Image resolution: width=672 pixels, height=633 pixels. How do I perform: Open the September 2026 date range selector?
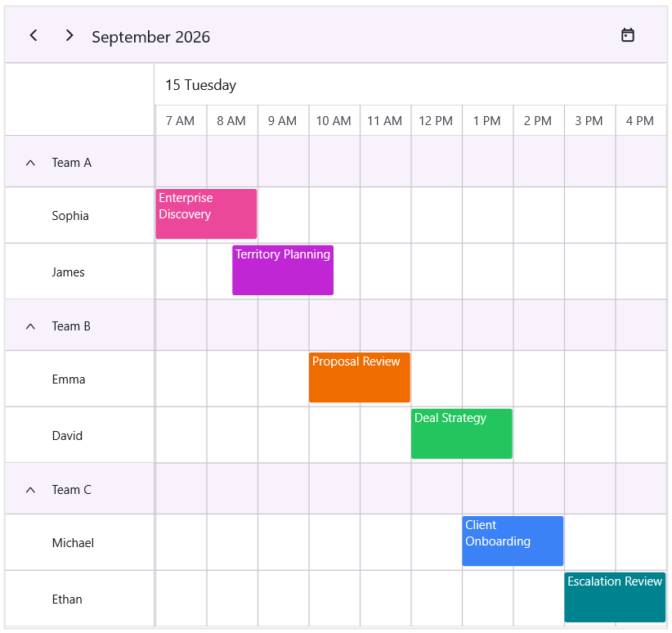151,37
